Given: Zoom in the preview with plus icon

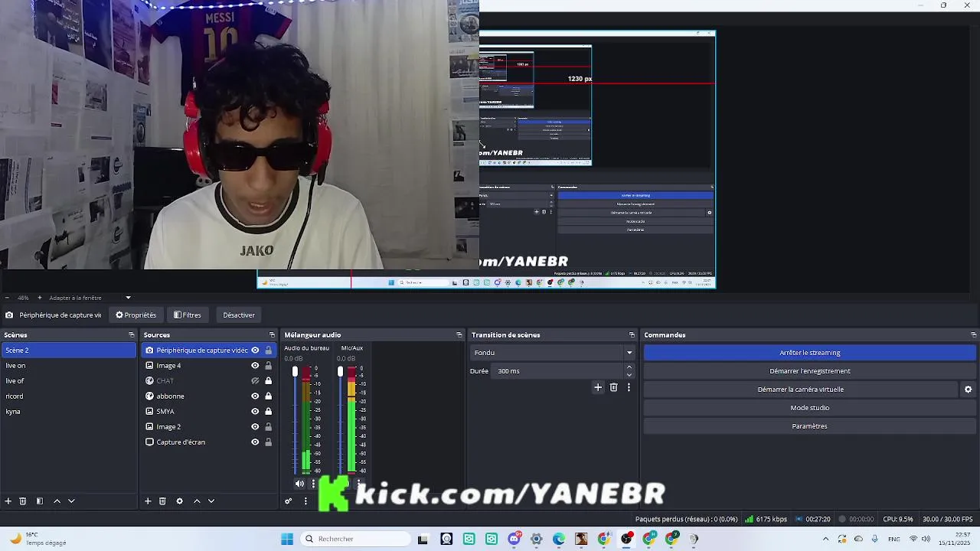Looking at the screenshot, I should pos(39,298).
